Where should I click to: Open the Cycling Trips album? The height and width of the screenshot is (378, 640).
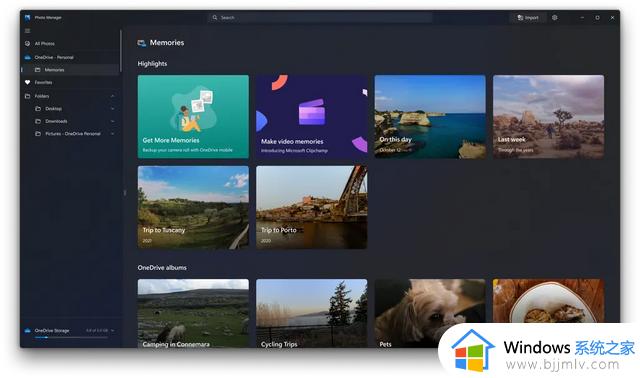pyautogui.click(x=311, y=313)
